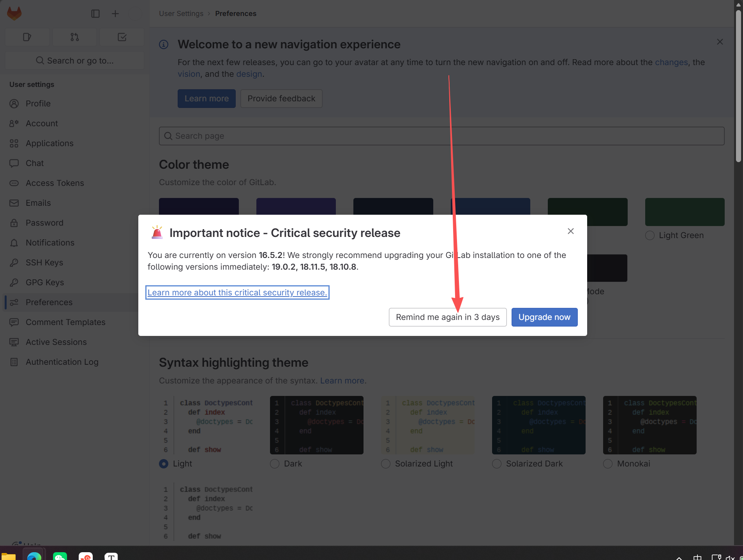Click Learn more button in banner

(x=206, y=99)
